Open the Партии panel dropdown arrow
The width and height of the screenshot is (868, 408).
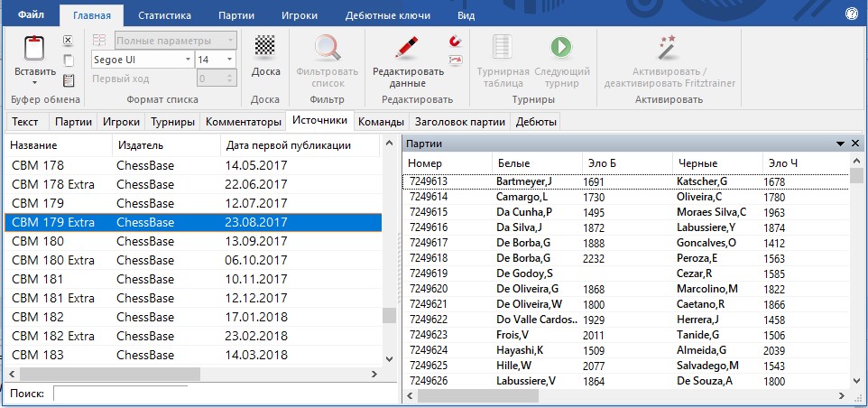pyautogui.click(x=841, y=144)
